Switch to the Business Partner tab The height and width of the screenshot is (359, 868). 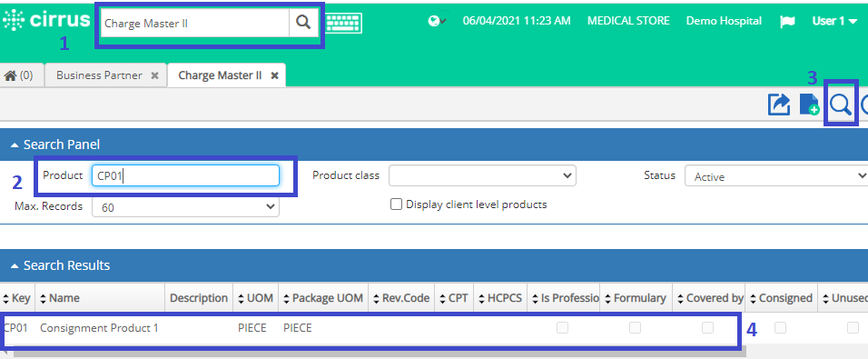click(99, 75)
